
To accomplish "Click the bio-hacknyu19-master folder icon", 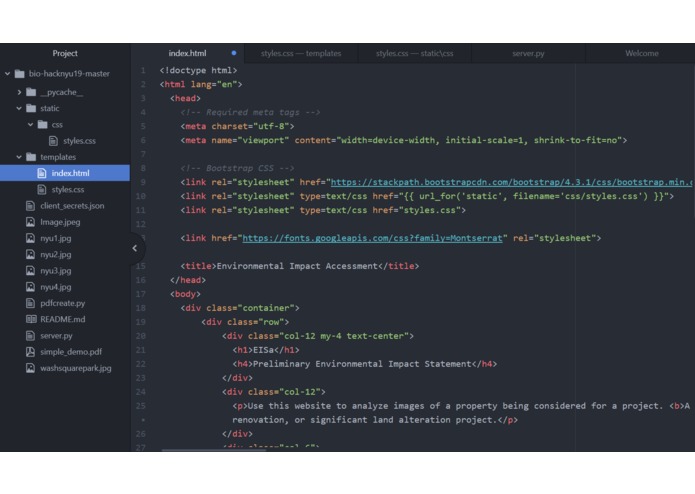I will [x=20, y=74].
